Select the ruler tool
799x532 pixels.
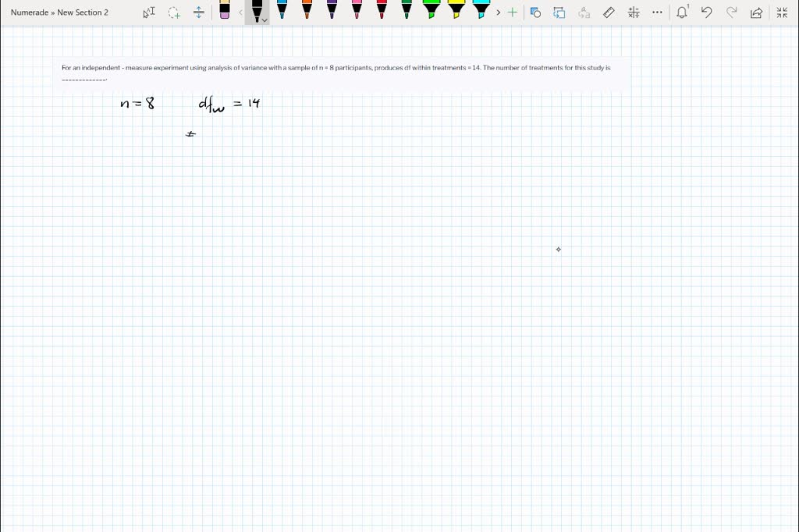(x=609, y=12)
